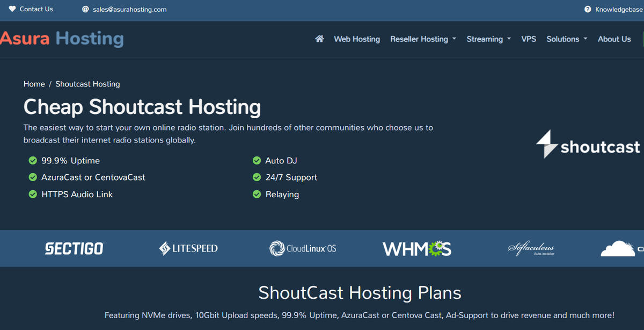This screenshot has height=330, width=644.
Task: Click the Sectigo partner logo
Action: click(74, 248)
